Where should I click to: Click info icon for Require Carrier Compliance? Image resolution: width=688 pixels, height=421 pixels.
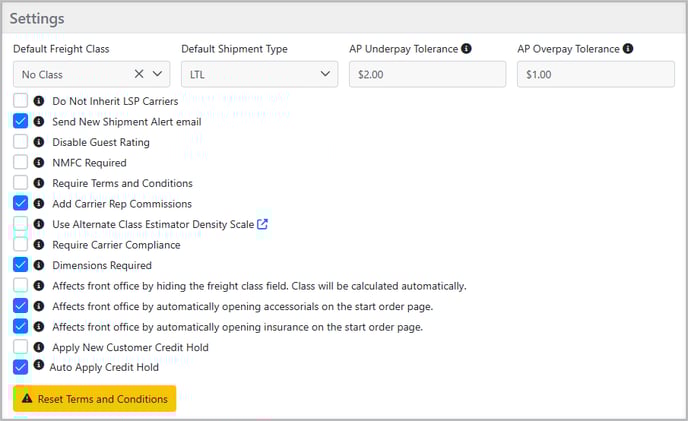pyautogui.click(x=39, y=245)
